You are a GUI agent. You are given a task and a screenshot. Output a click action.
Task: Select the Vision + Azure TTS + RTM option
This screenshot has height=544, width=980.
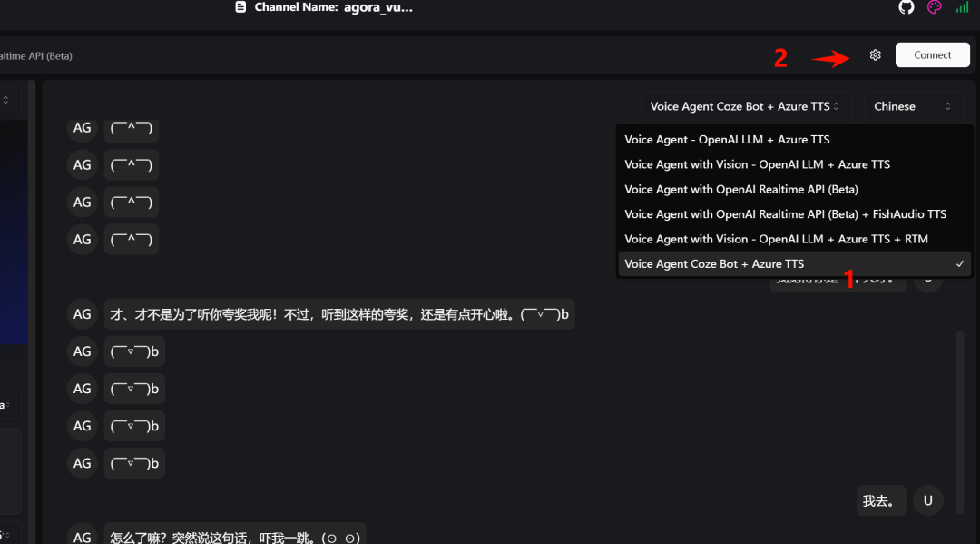(x=794, y=239)
